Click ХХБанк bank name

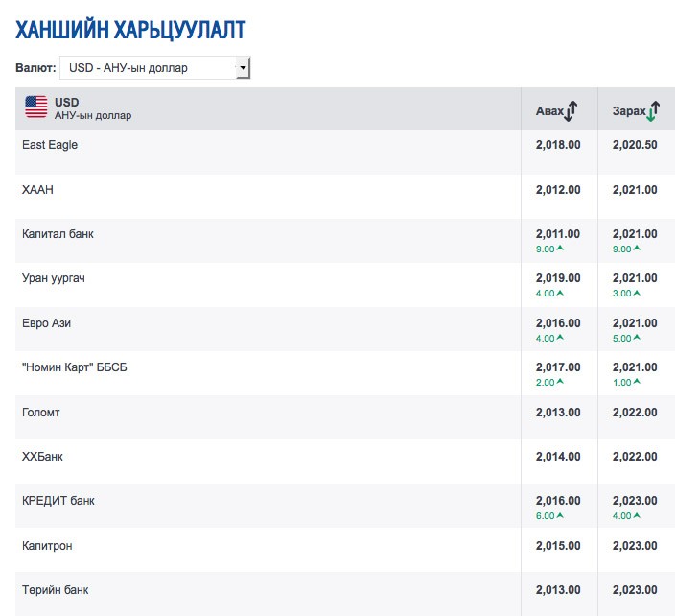[43, 457]
